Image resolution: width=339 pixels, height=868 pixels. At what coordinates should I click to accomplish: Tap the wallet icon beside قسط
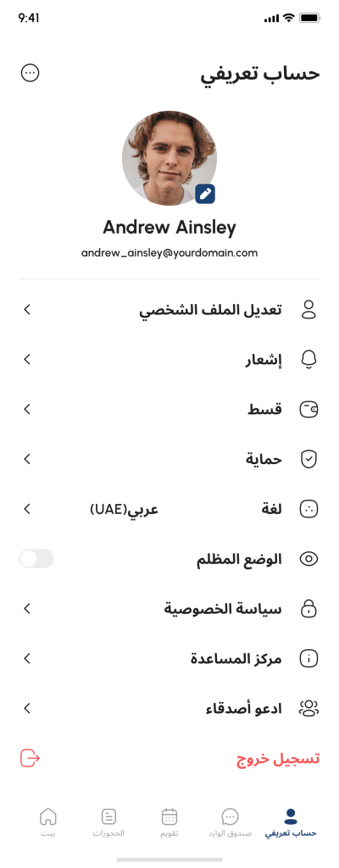click(308, 410)
